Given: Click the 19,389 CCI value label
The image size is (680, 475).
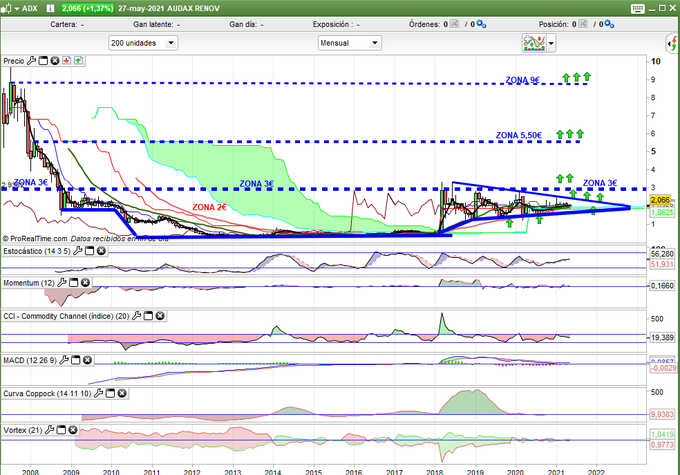Looking at the screenshot, I should point(662,337).
